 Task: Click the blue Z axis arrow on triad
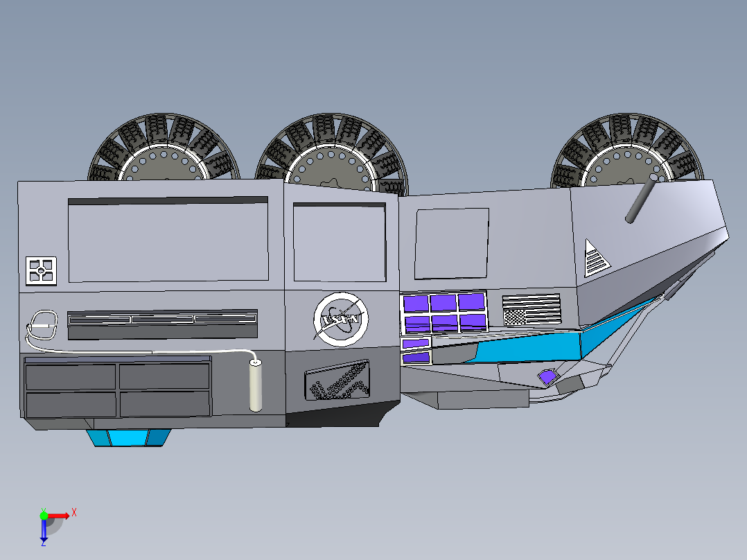(x=44, y=530)
